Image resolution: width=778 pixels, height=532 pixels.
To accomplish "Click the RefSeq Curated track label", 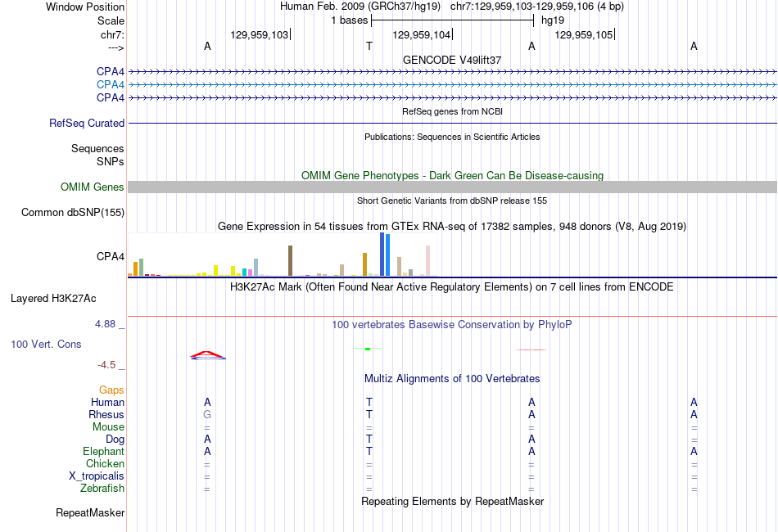I will [x=87, y=123].
